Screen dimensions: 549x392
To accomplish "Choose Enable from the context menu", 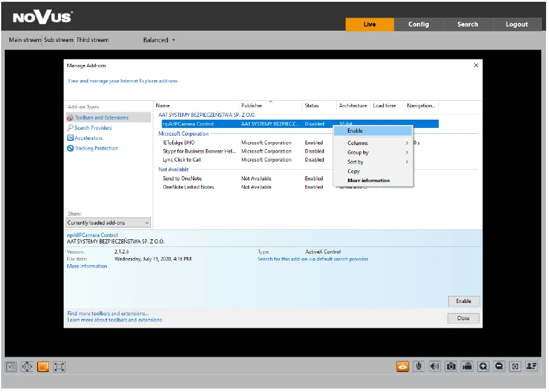I will (x=355, y=131).
